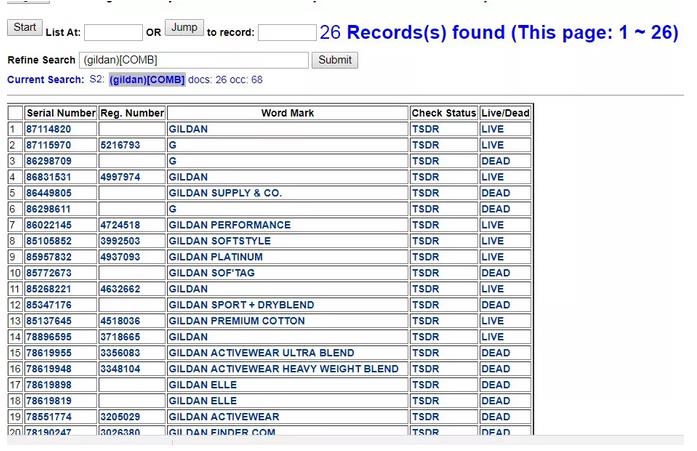Open the GILDAN SUPPLY & CO. word mark

(225, 193)
